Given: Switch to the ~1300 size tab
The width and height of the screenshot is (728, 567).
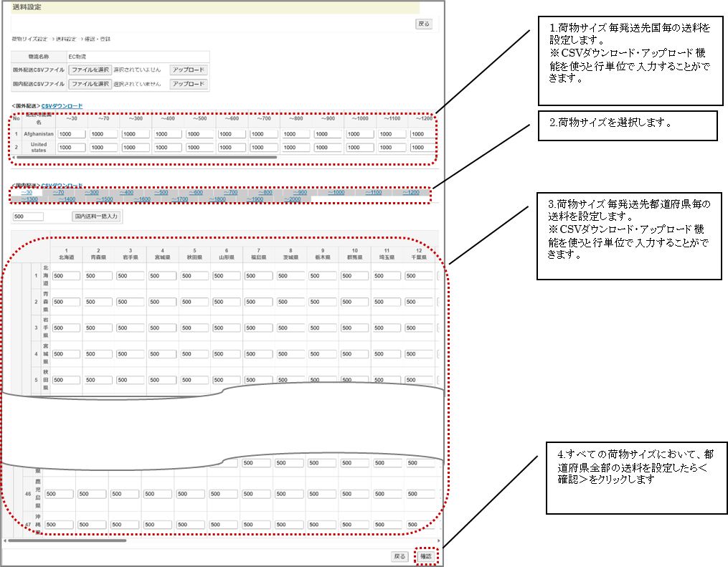Looking at the screenshot, I should [x=29, y=199].
